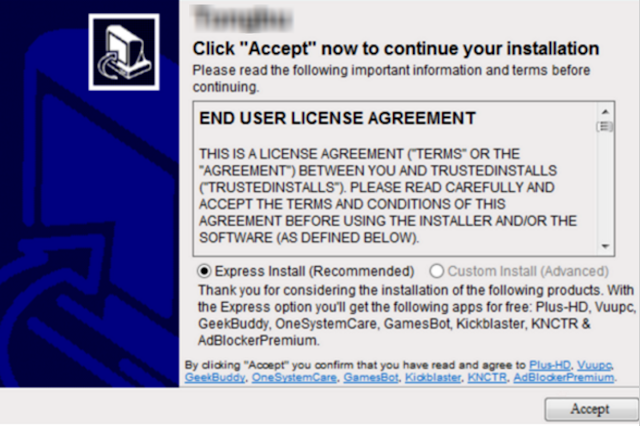Open the Vuupc terms link
Viewport: 640px width, 426px height.
coord(594,365)
